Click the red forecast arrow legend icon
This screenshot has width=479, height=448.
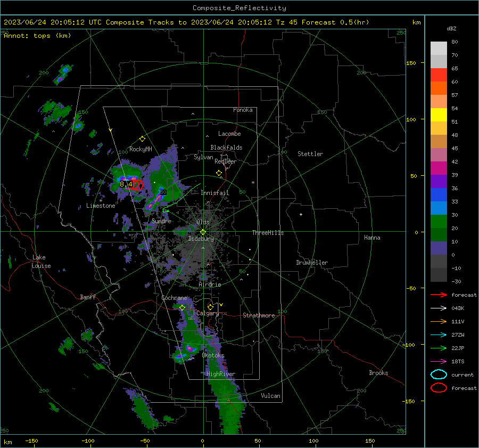pyautogui.click(x=439, y=295)
